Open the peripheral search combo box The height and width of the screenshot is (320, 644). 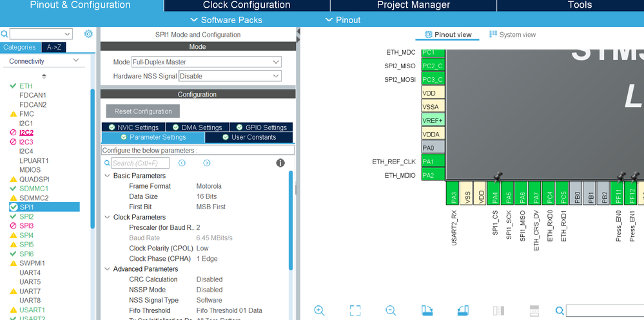click(41, 33)
